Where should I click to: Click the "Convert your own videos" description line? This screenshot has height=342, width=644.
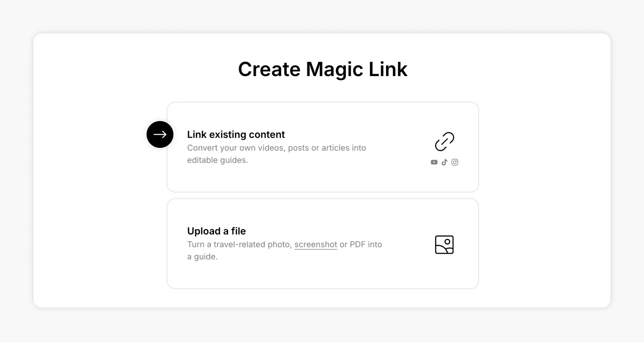tap(276, 148)
